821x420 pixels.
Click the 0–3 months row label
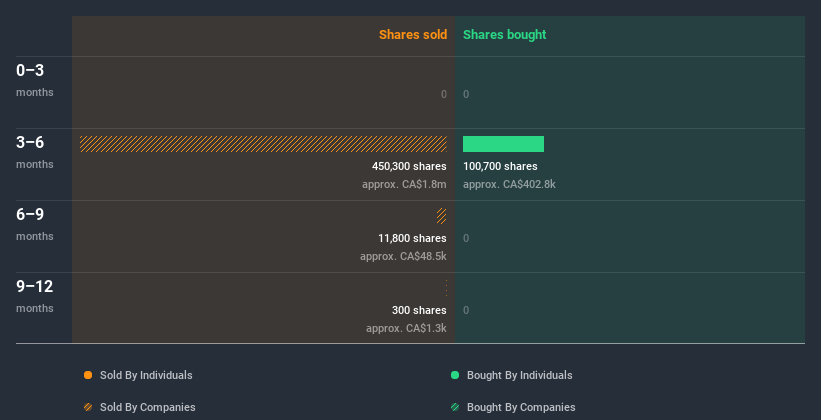tap(35, 80)
